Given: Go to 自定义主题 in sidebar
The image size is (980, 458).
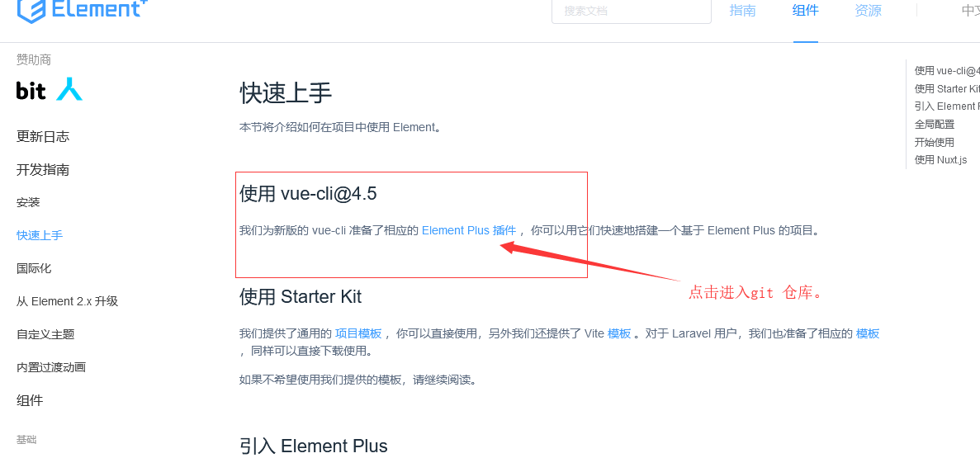Looking at the screenshot, I should (x=45, y=334).
